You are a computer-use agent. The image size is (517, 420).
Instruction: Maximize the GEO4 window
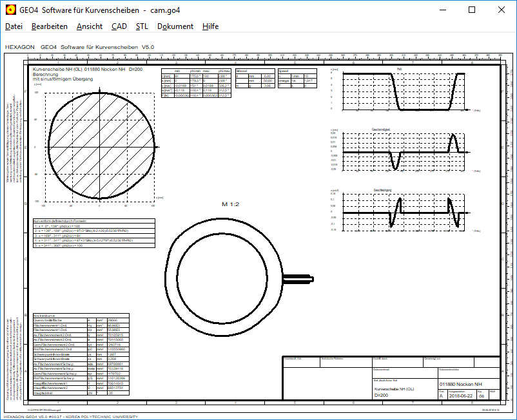pos(472,10)
